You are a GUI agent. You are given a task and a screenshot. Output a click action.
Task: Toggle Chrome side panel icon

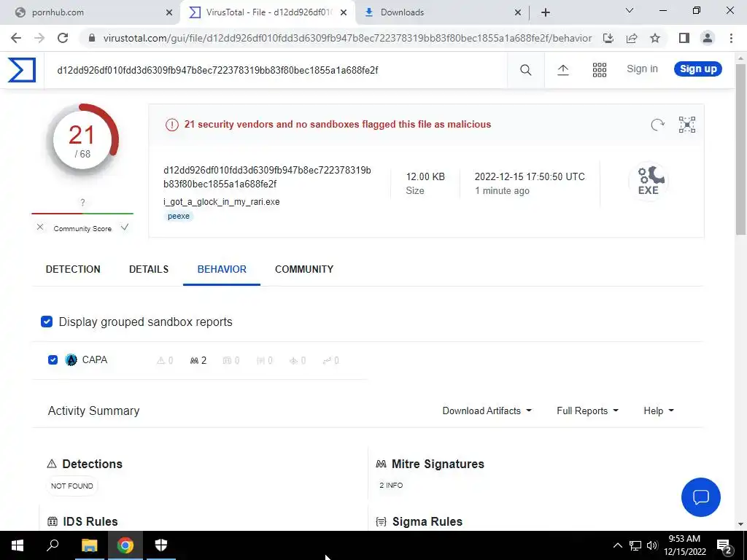click(684, 38)
